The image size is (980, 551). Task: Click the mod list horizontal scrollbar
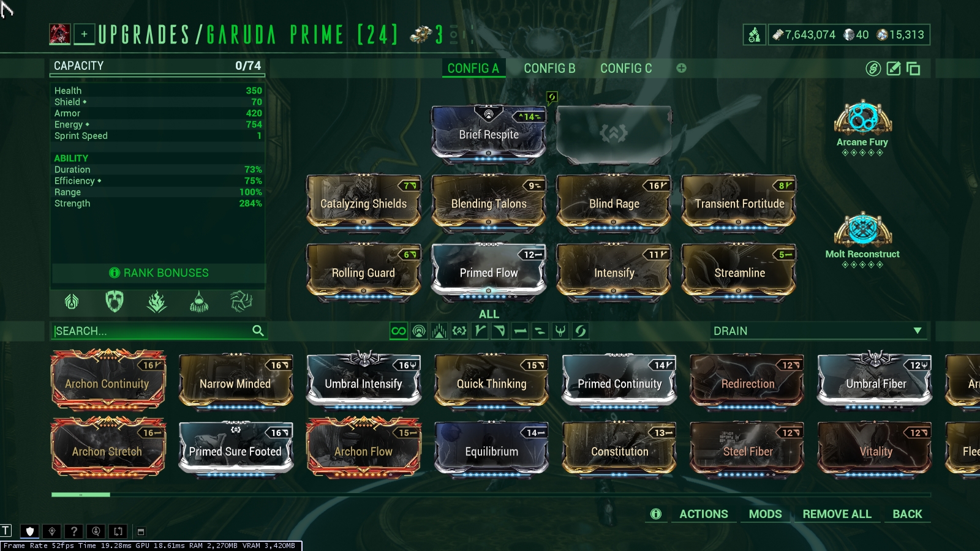pyautogui.click(x=491, y=494)
